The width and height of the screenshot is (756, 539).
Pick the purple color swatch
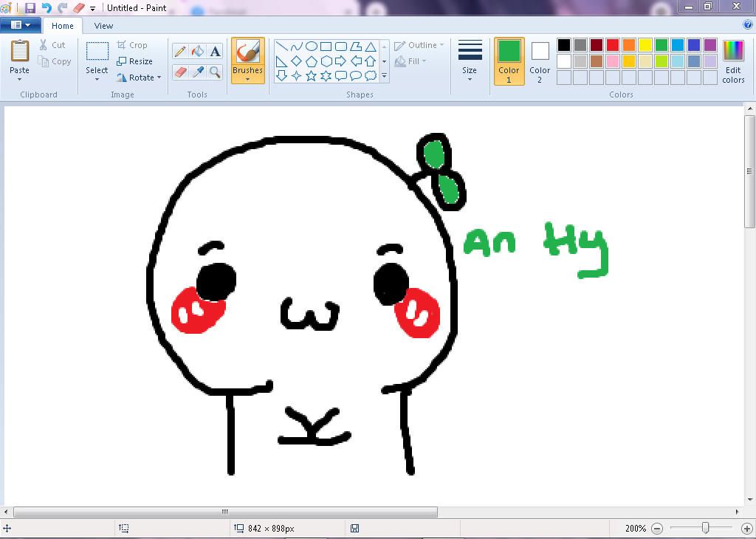(x=710, y=45)
